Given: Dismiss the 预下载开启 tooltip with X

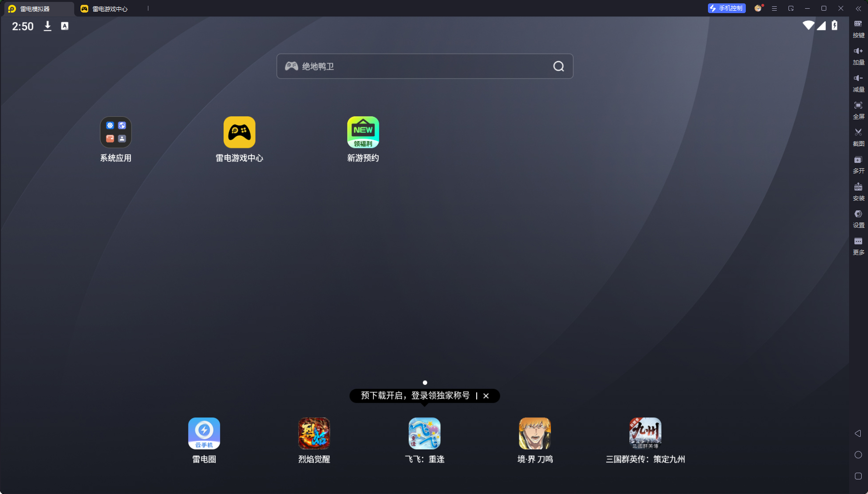Looking at the screenshot, I should [486, 396].
